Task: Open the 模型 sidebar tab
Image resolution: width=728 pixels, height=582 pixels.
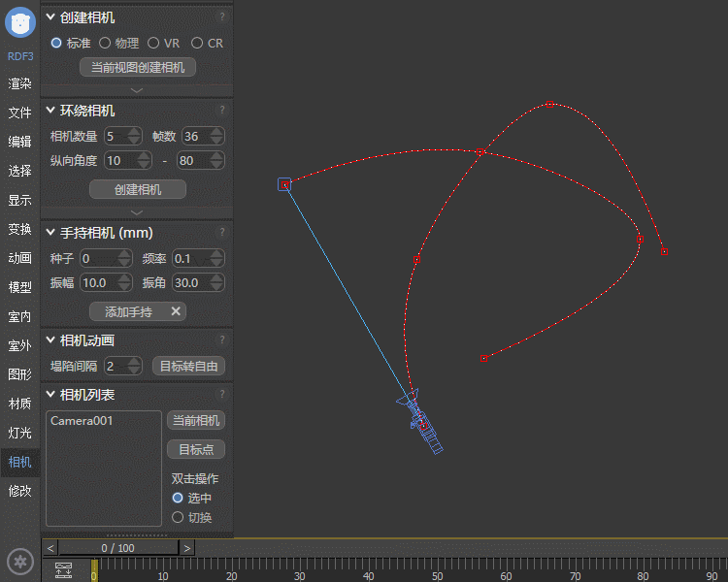Action: [x=20, y=287]
